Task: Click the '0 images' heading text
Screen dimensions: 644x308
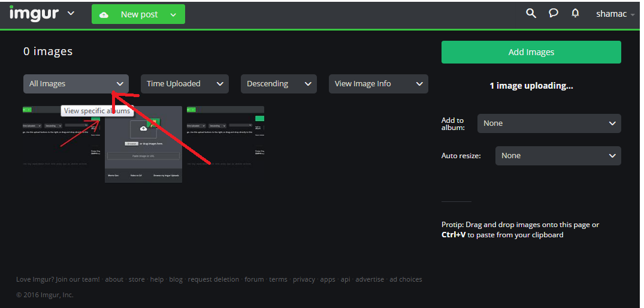Action: pos(48,52)
